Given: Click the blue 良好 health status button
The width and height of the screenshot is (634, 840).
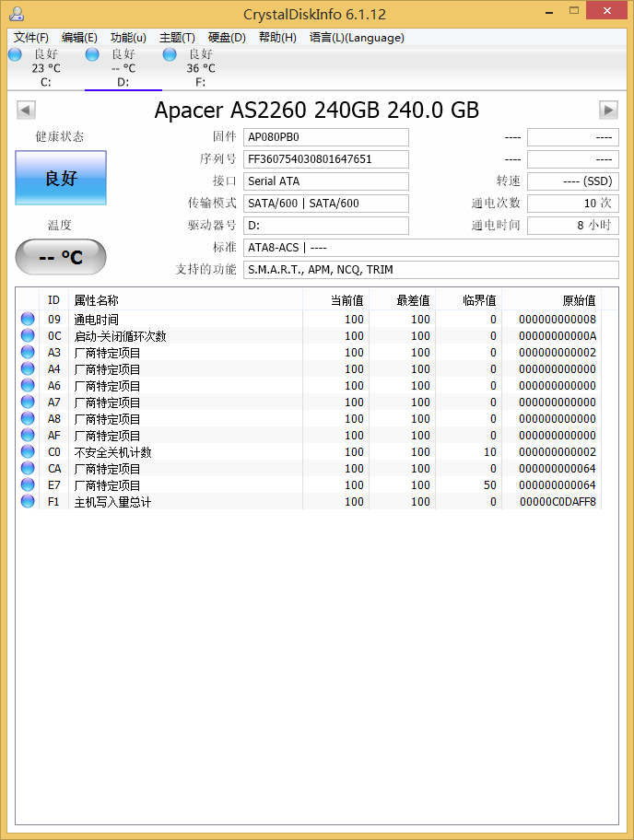Looking at the screenshot, I should point(61,178).
